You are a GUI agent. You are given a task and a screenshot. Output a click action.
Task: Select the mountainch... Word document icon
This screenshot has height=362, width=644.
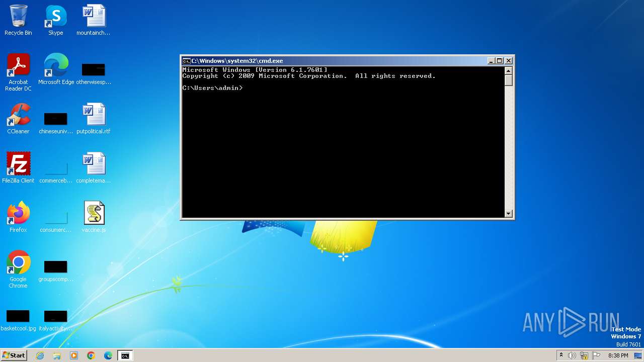pos(94,20)
